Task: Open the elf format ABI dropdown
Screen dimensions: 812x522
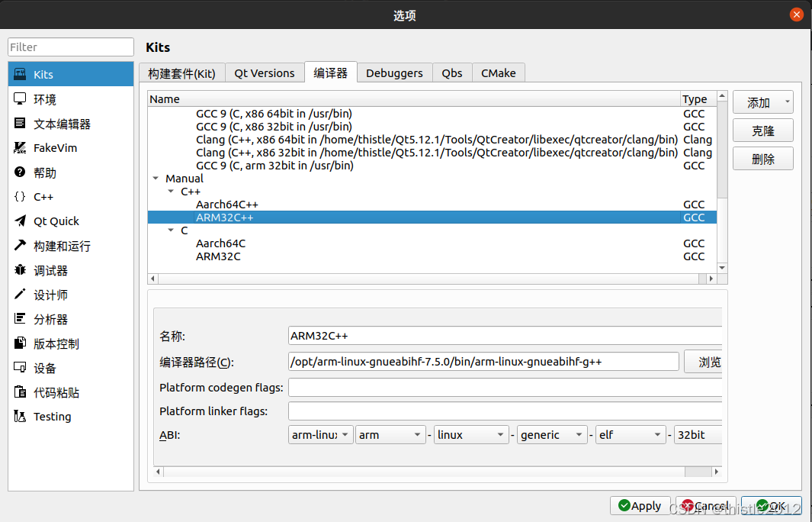Action: [631, 434]
